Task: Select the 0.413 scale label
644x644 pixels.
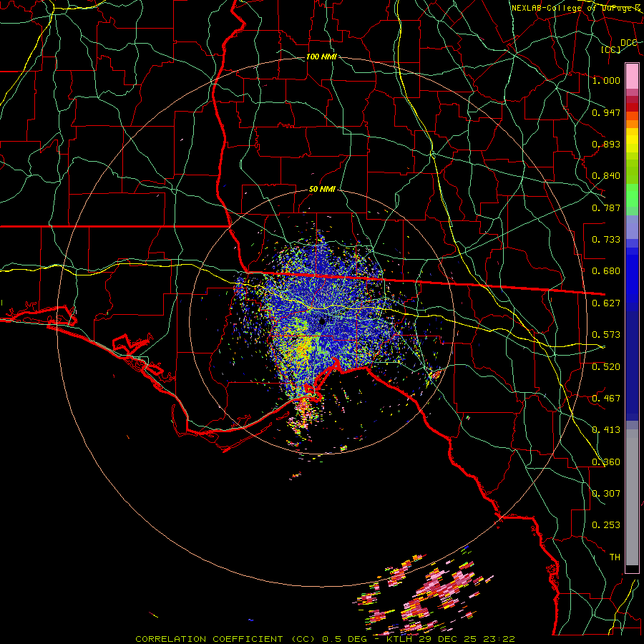Action: (x=606, y=430)
